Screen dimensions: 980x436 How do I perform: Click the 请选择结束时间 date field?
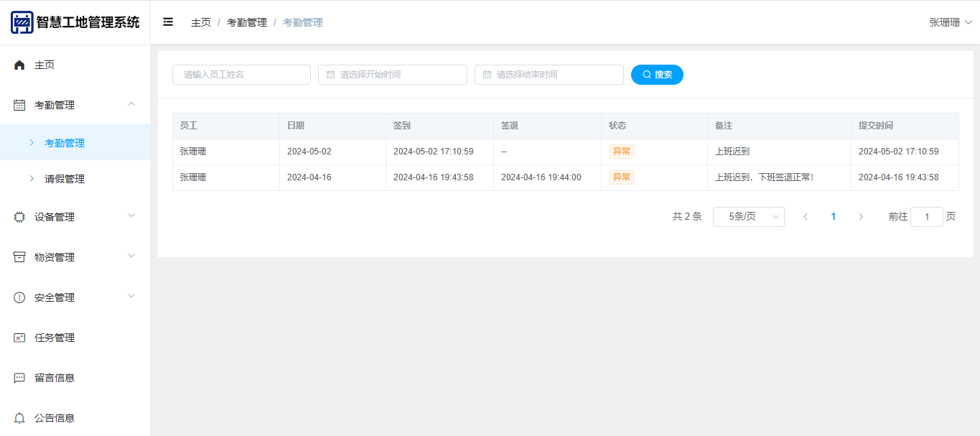[x=549, y=75]
